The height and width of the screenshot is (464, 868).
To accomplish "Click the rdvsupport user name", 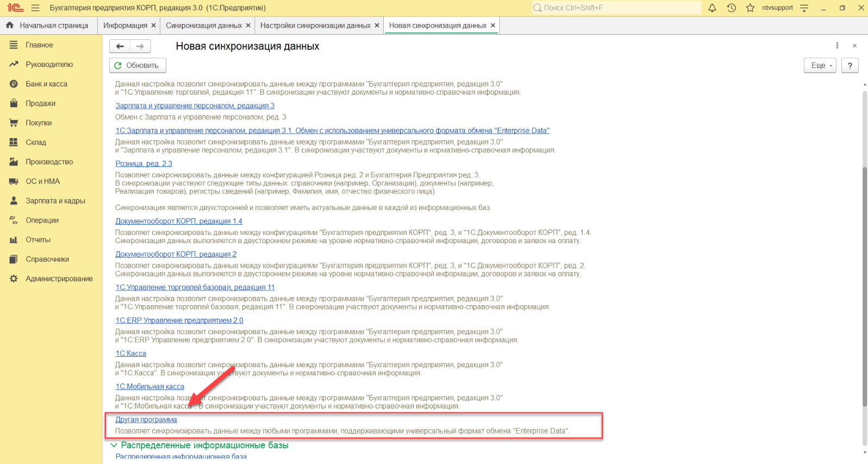I will pos(777,8).
